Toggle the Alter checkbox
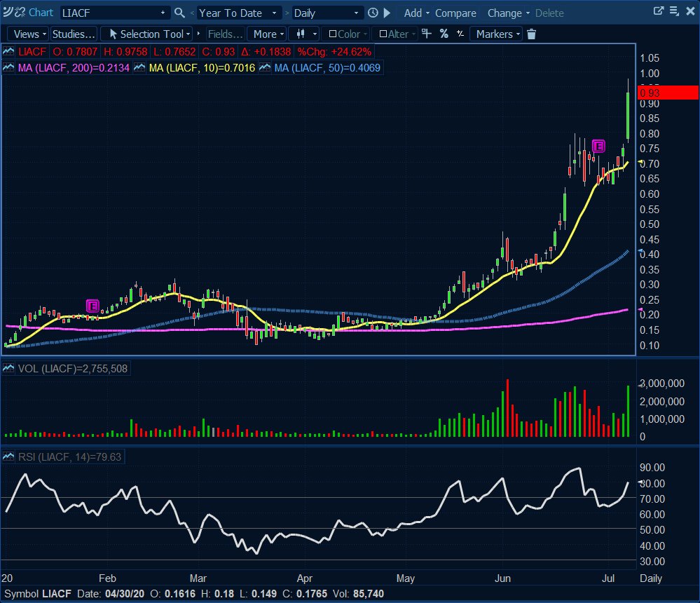Image resolution: width=700 pixels, height=603 pixels. 383,34
